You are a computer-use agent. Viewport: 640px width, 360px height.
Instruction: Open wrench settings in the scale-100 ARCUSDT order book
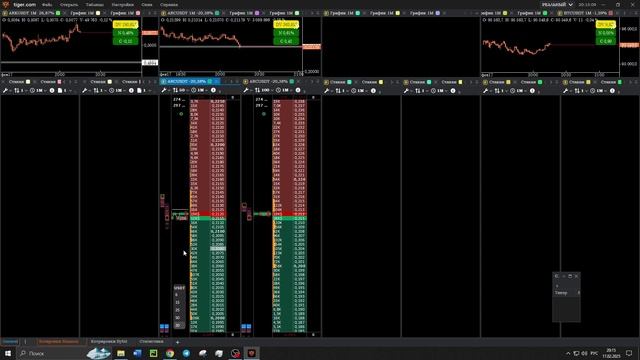(246, 90)
